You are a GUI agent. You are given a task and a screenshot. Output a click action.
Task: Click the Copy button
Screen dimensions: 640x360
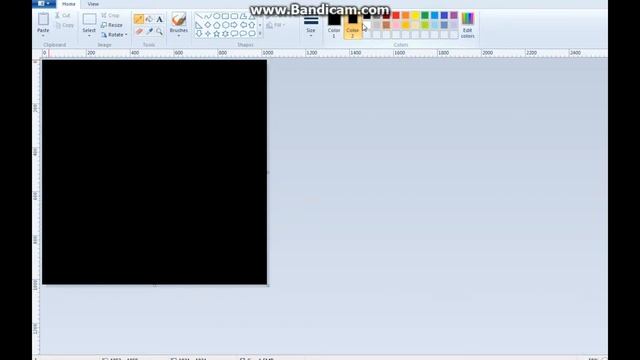click(64, 25)
